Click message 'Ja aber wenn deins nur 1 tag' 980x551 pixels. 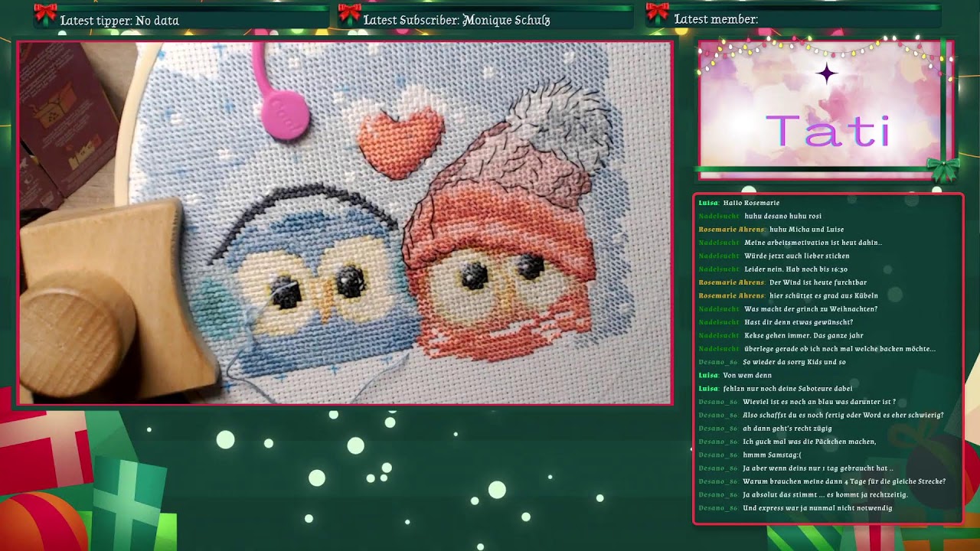[818, 468]
